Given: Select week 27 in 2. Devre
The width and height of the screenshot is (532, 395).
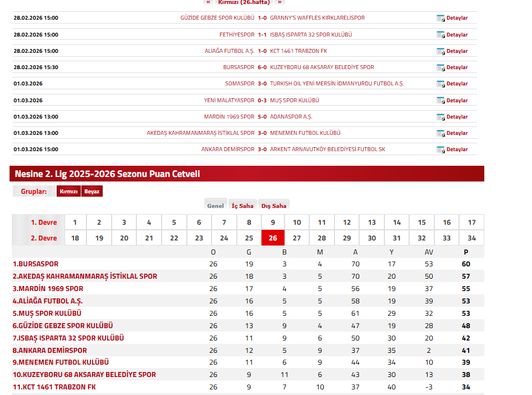Looking at the screenshot, I should [x=297, y=238].
